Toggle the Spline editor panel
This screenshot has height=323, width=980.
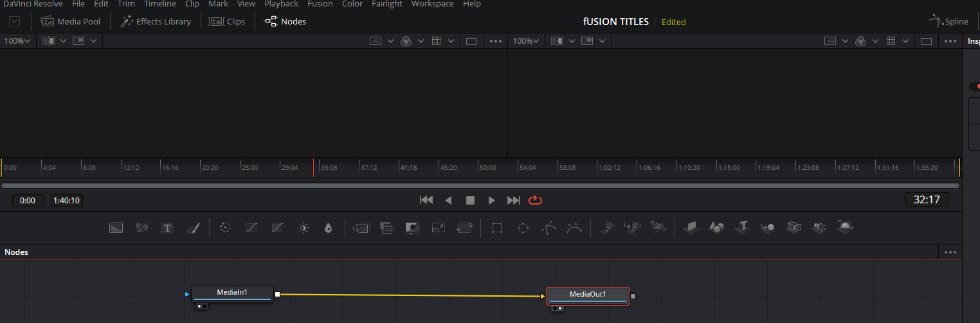click(948, 21)
